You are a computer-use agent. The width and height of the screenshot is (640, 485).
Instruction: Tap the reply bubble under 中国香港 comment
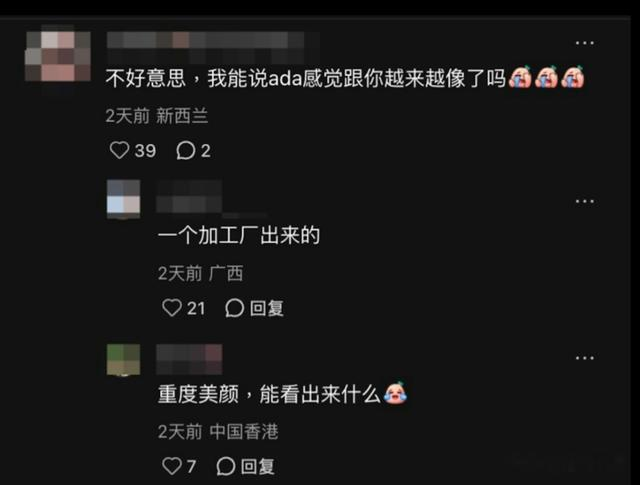226,466
